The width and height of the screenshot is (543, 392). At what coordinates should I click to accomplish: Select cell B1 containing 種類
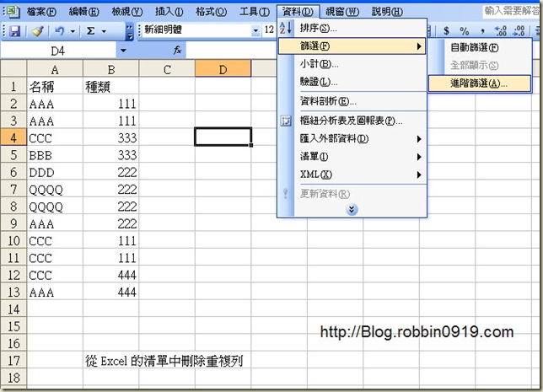110,86
